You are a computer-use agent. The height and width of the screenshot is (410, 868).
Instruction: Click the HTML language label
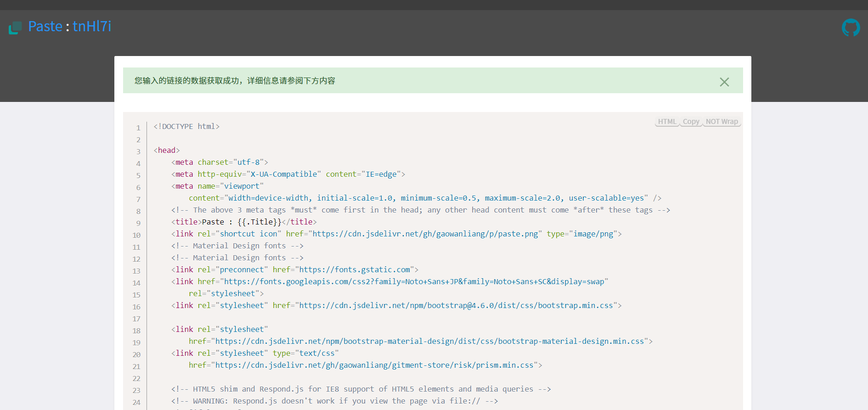point(667,122)
